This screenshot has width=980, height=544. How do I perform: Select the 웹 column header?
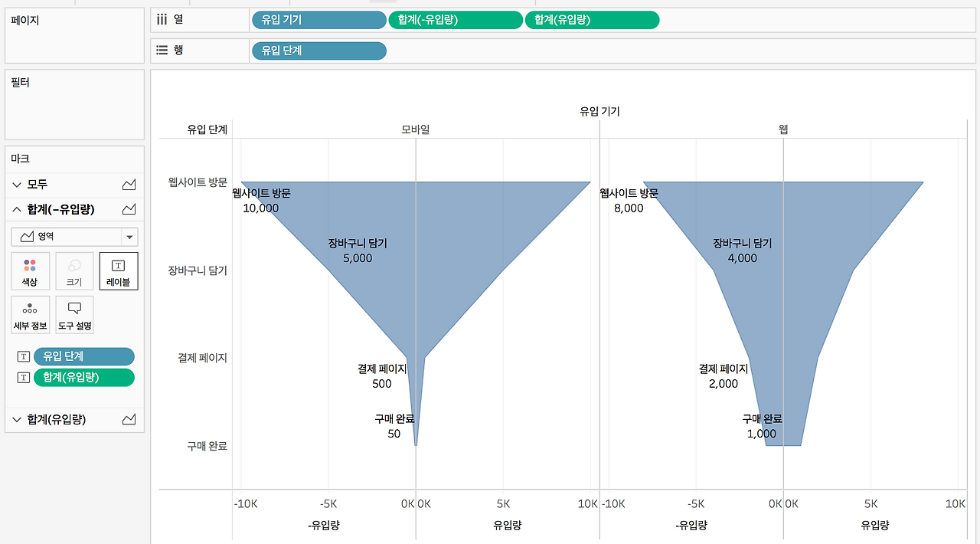coord(783,129)
